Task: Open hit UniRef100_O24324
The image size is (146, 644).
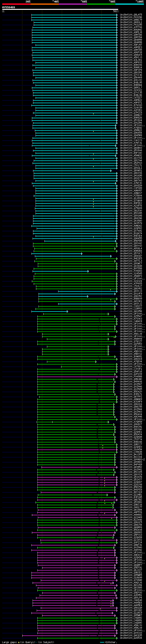Action: (131, 281)
